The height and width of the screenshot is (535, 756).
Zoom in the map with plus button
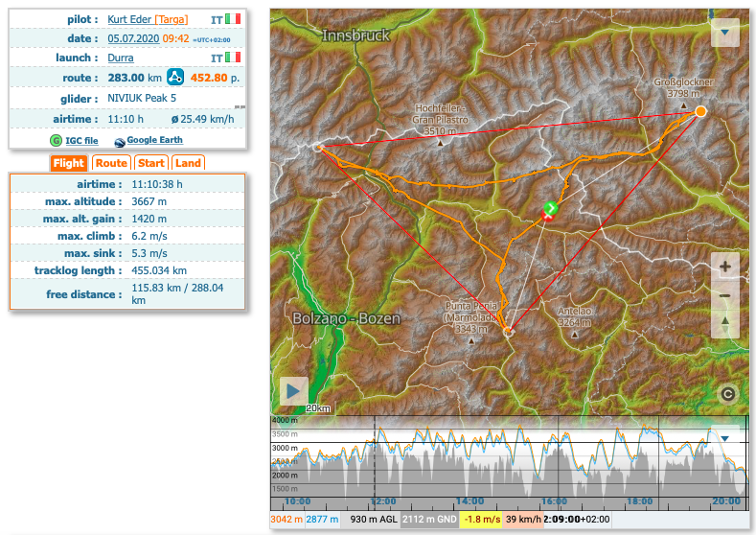(x=725, y=267)
